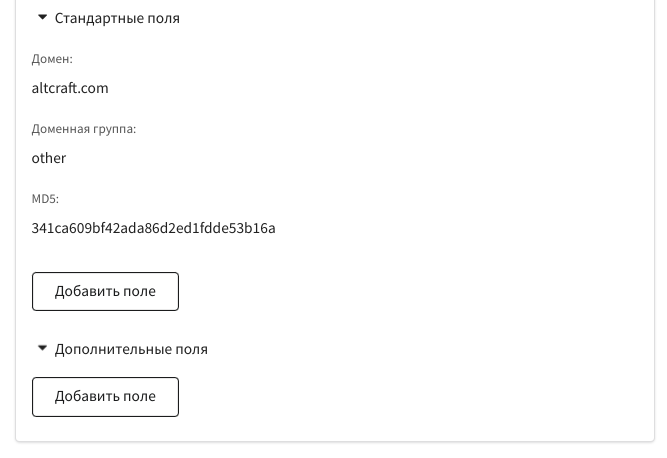This screenshot has height=458, width=667.
Task: Click the MD5 hash value 341ca609bf42…
Action: [x=154, y=228]
